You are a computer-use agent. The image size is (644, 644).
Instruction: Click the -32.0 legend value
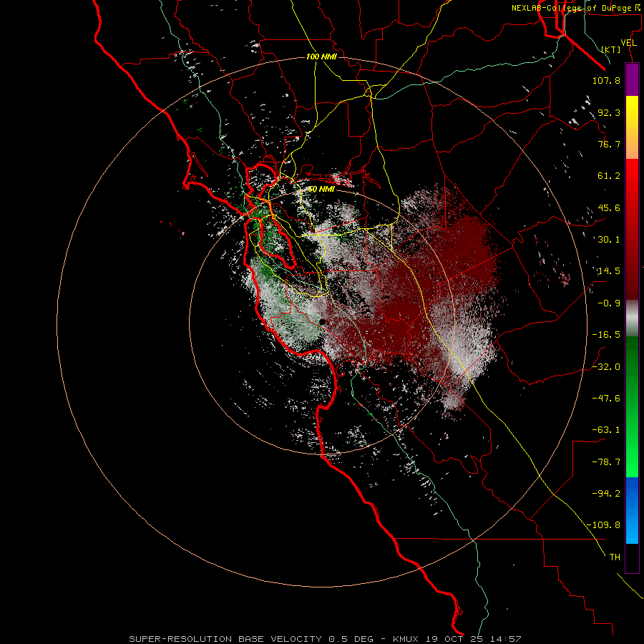(606, 367)
